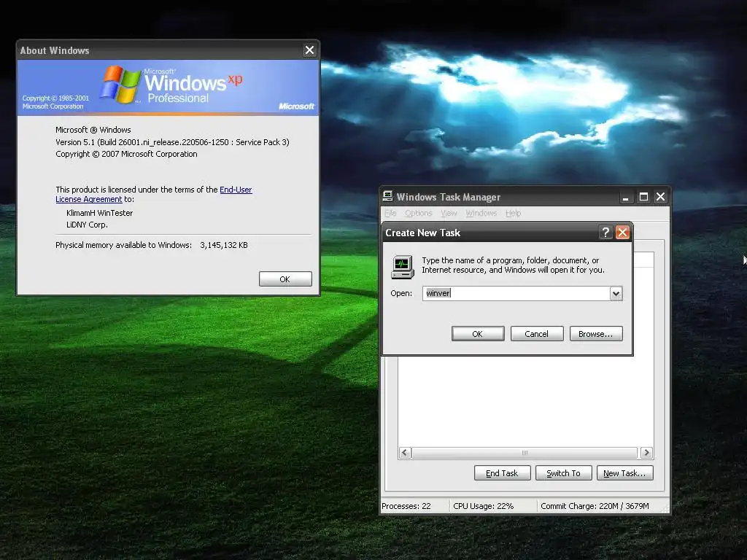Click the Windows XP logo banner

click(x=169, y=87)
